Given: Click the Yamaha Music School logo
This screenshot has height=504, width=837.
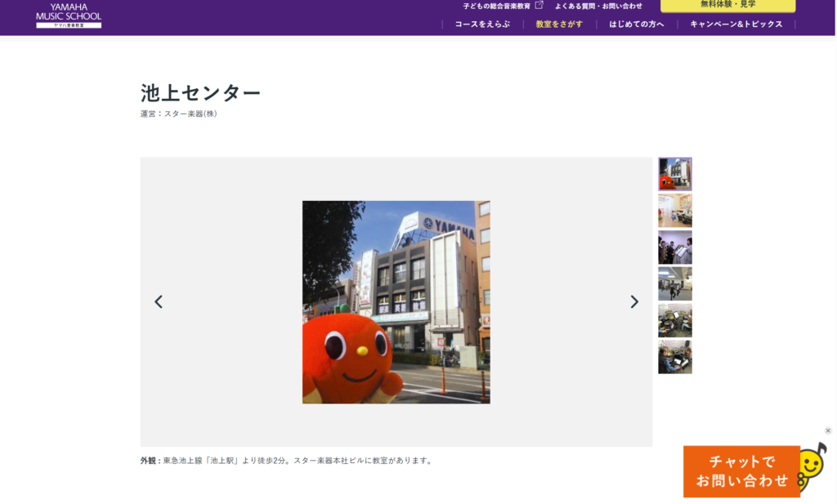Looking at the screenshot, I should click(x=69, y=15).
